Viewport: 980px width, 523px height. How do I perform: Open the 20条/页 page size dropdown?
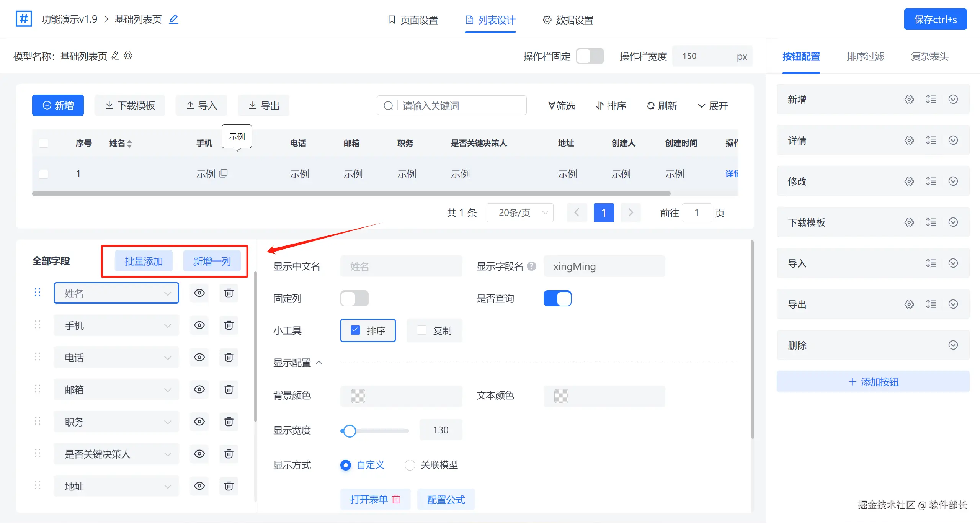[x=520, y=213]
